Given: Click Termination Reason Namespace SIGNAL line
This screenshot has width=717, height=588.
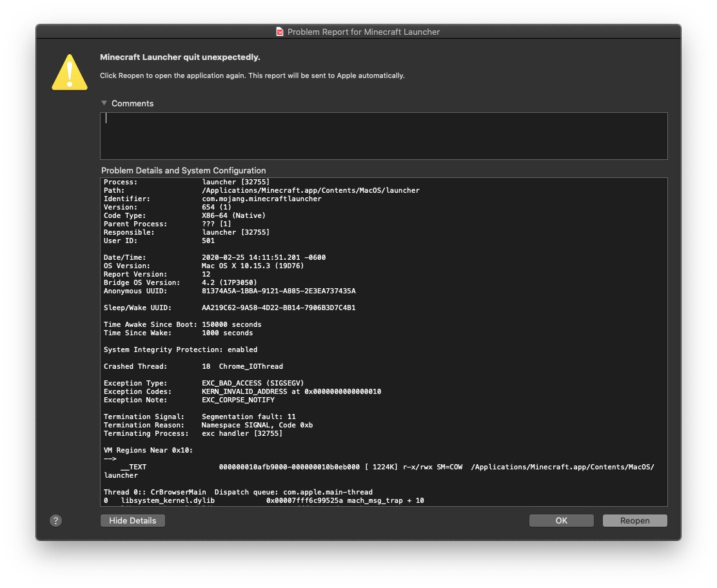Looking at the screenshot, I should click(208, 426).
